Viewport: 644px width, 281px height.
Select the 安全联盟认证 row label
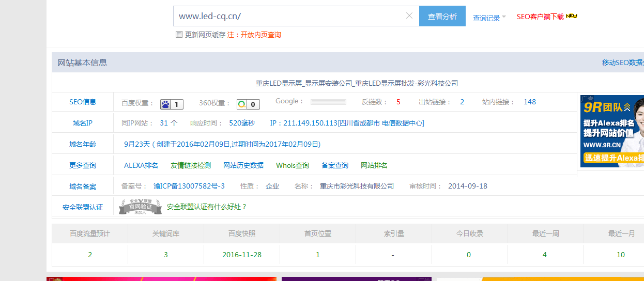[x=83, y=207]
